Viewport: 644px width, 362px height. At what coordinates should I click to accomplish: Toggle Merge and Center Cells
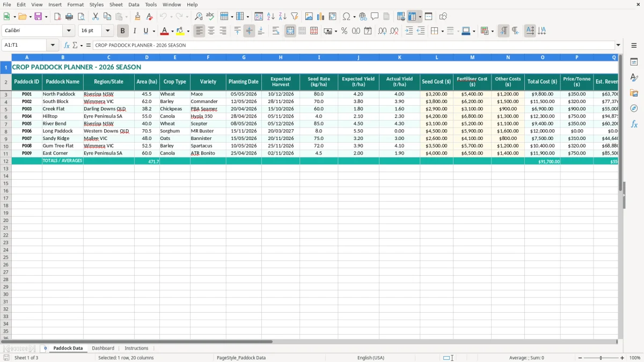pos(290,31)
